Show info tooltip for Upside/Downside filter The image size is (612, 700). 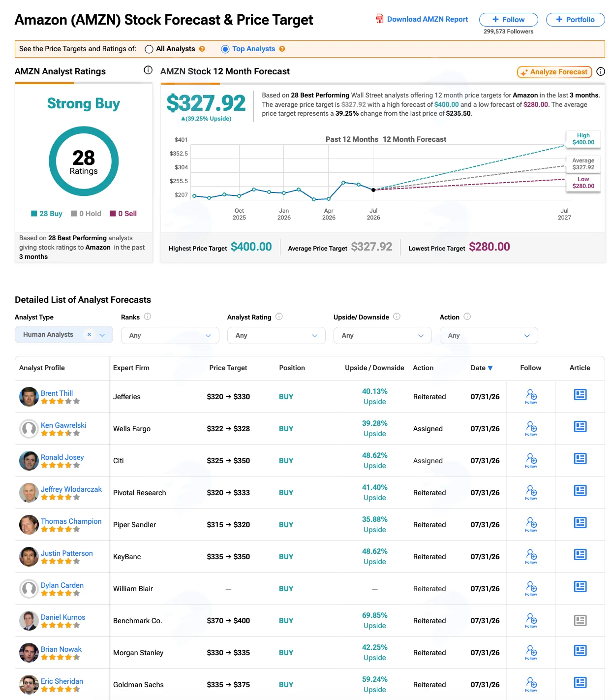(x=397, y=317)
